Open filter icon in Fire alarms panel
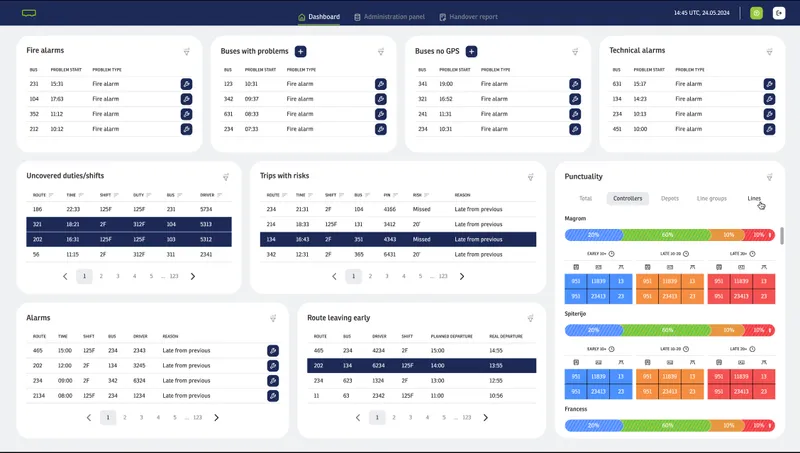Image resolution: width=800 pixels, height=453 pixels. (x=186, y=52)
